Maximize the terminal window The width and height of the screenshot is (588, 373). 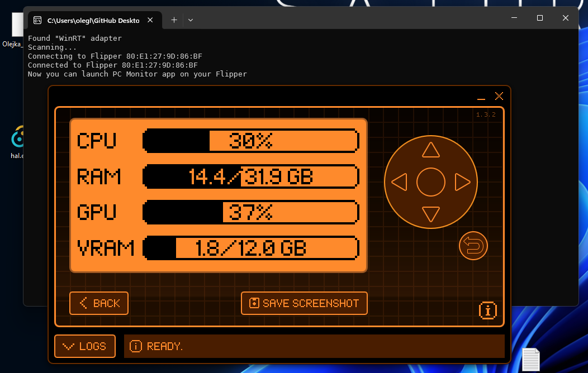(539, 18)
